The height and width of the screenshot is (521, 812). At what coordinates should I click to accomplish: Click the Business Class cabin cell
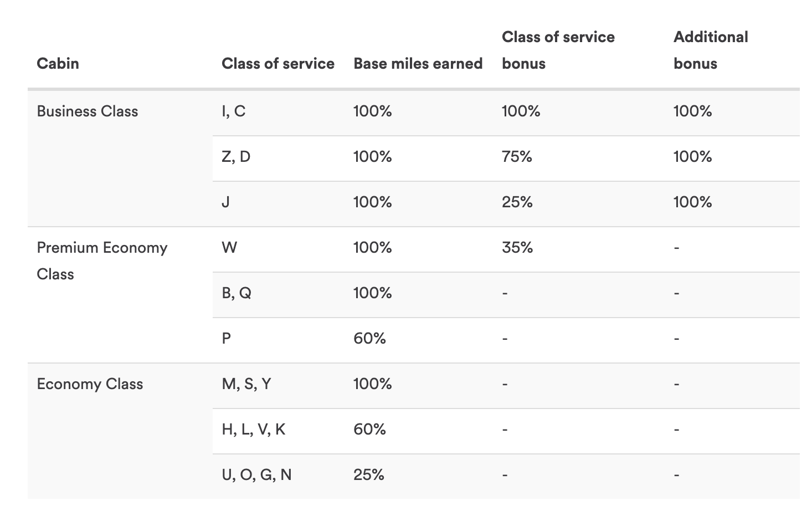(x=87, y=111)
